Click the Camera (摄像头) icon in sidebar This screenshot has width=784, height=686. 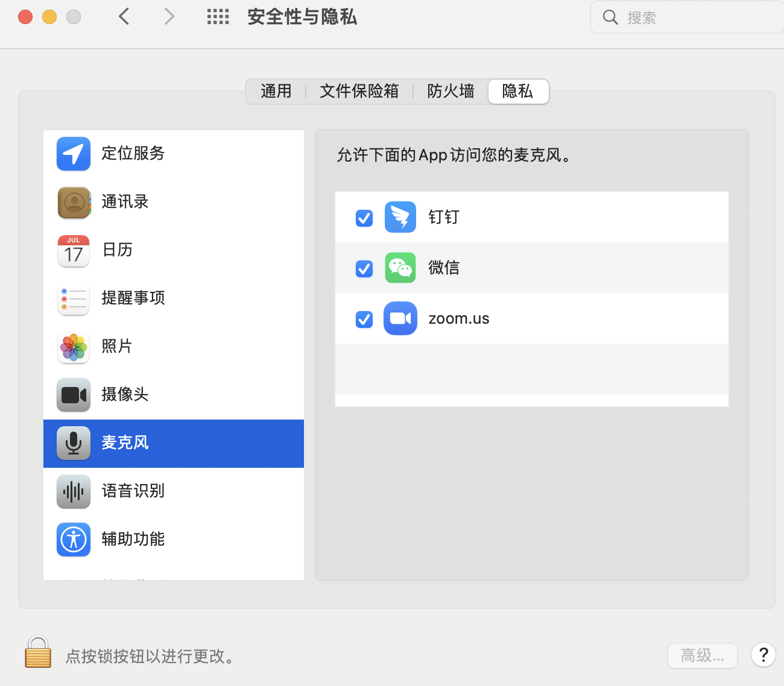pyautogui.click(x=74, y=395)
